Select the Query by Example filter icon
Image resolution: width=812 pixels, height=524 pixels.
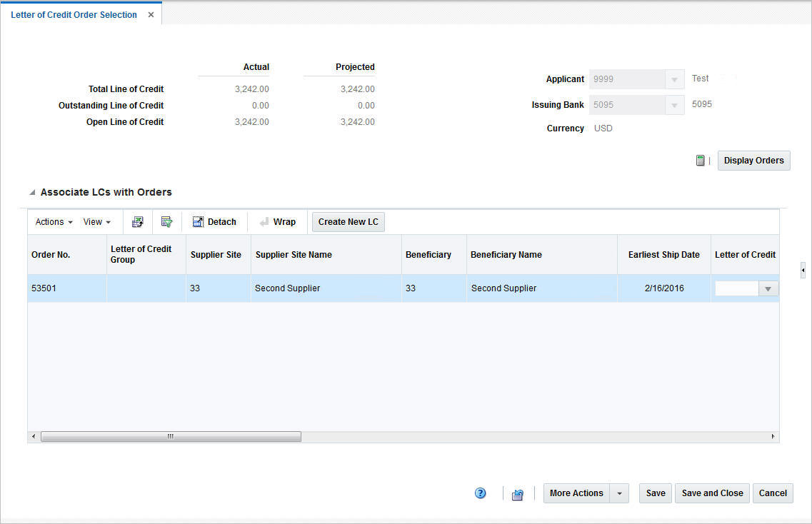pyautogui.click(x=167, y=221)
